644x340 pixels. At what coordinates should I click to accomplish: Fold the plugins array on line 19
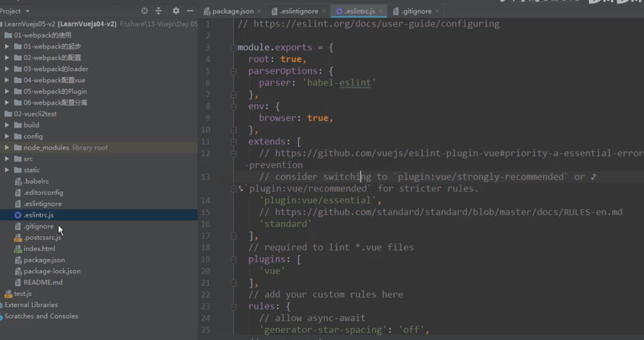pyautogui.click(x=233, y=260)
